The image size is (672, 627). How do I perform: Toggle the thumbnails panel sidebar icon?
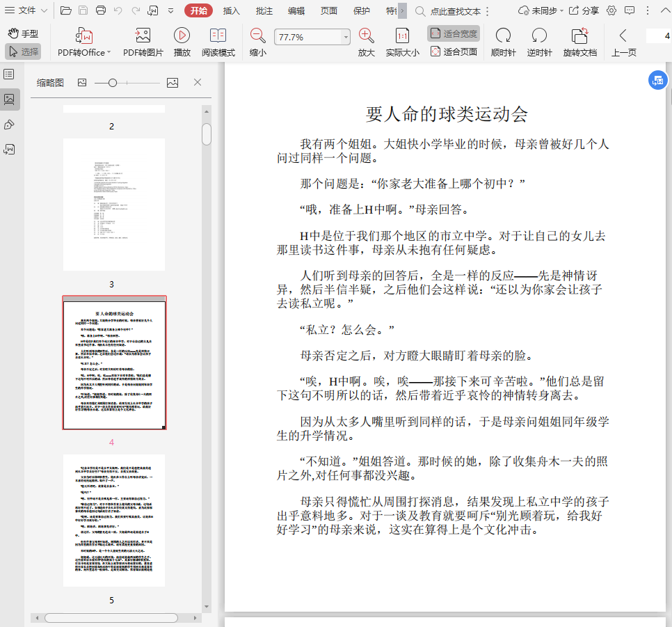pos(9,100)
